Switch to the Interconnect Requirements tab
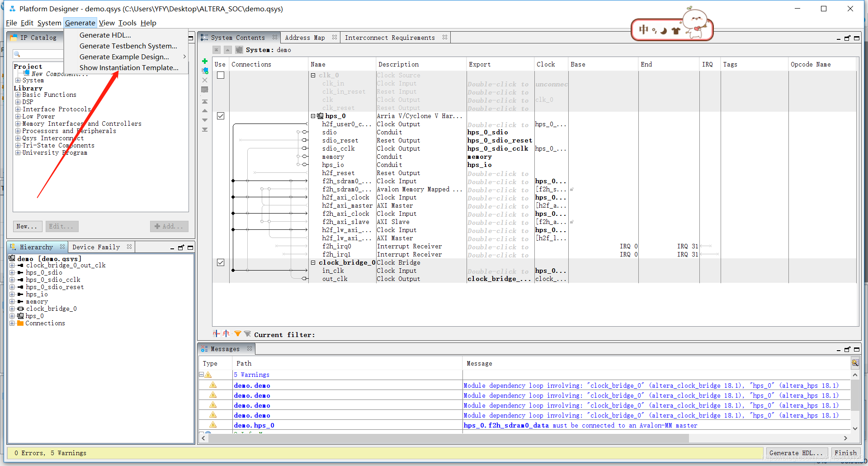 click(390, 38)
